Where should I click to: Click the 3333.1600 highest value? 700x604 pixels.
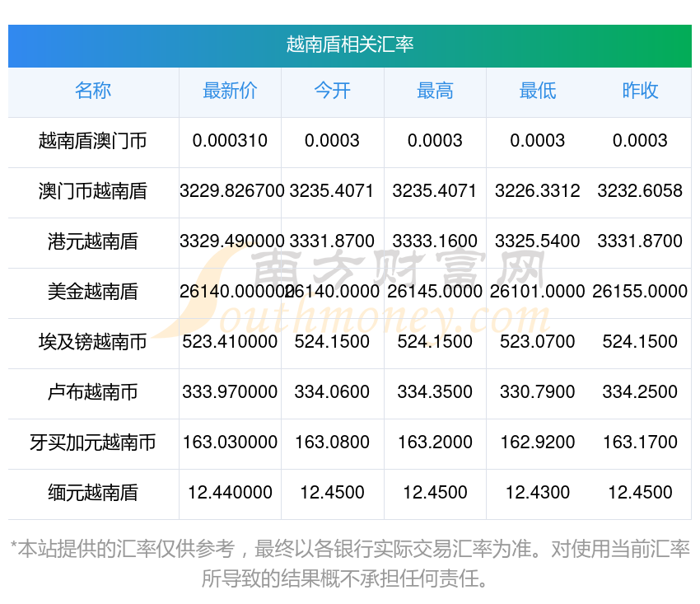coord(435,241)
